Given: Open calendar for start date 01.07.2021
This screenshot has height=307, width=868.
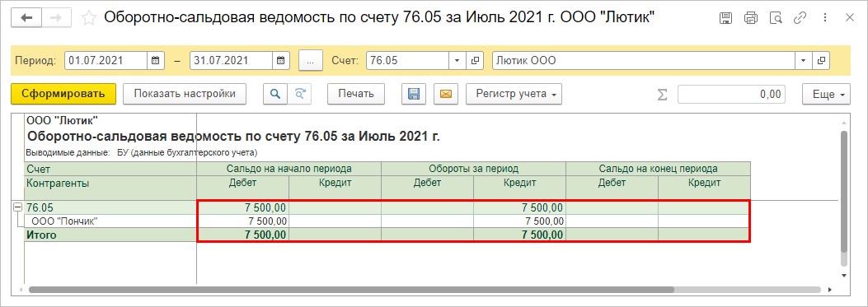Looking at the screenshot, I should pos(156,61).
